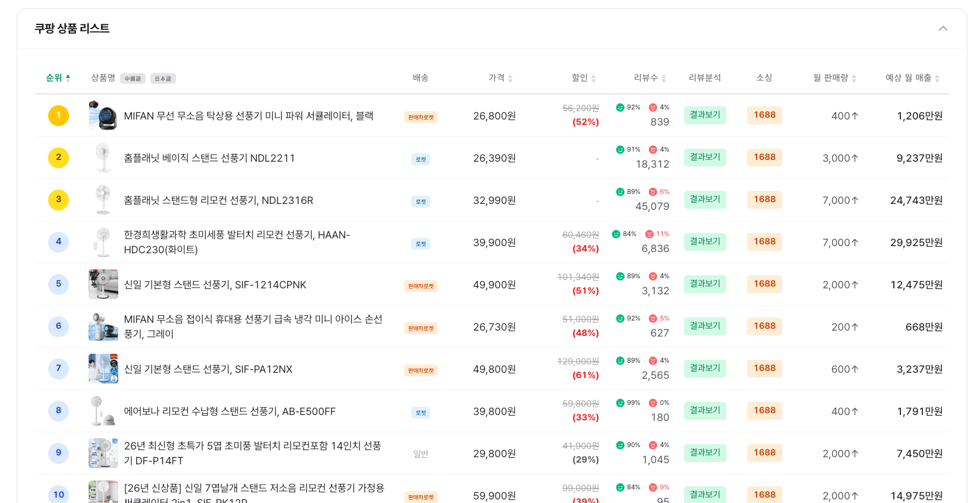
Task: Open product 한경희생활과학 초미세풍 발터치 선풍기
Action: tap(237, 242)
